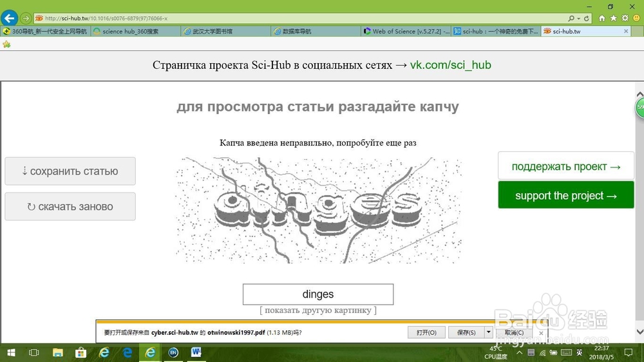Click the touch keyboard tray icon
The width and height of the screenshot is (644, 362).
coord(566,352)
